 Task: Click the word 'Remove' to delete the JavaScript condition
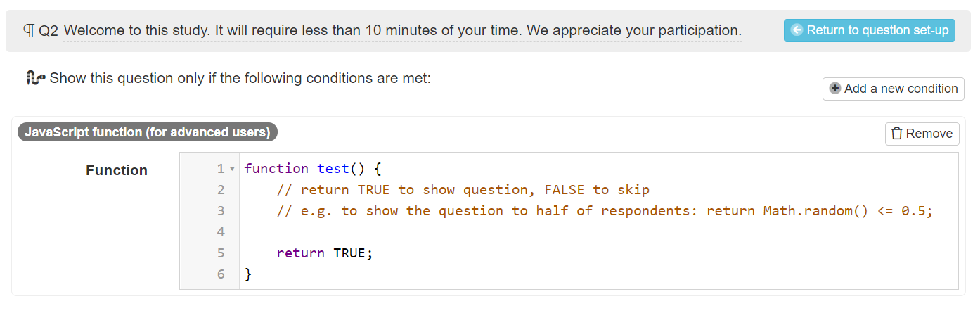pos(929,134)
